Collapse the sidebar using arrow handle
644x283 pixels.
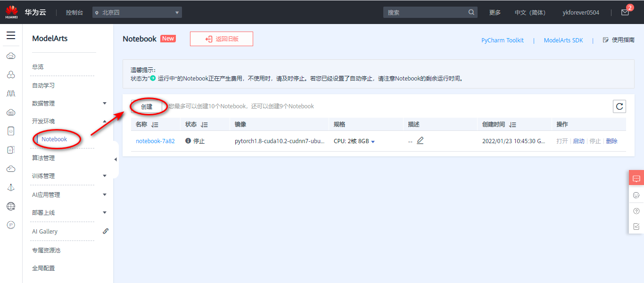pos(116,160)
